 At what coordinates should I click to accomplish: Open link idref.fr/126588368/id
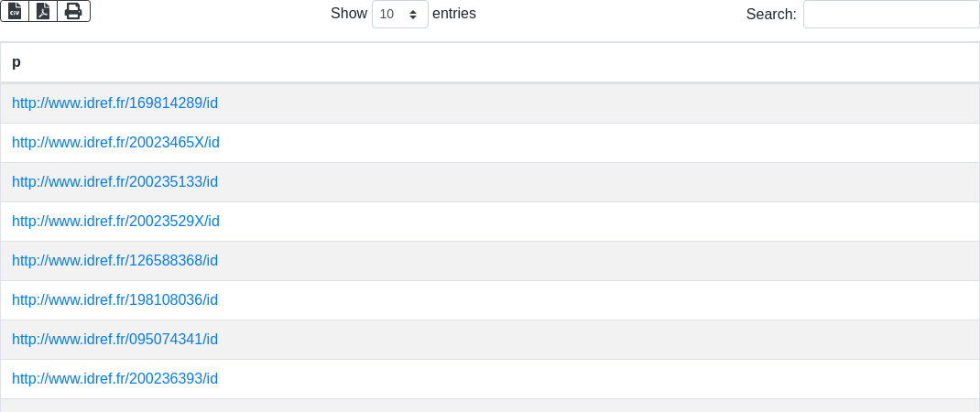[114, 261]
